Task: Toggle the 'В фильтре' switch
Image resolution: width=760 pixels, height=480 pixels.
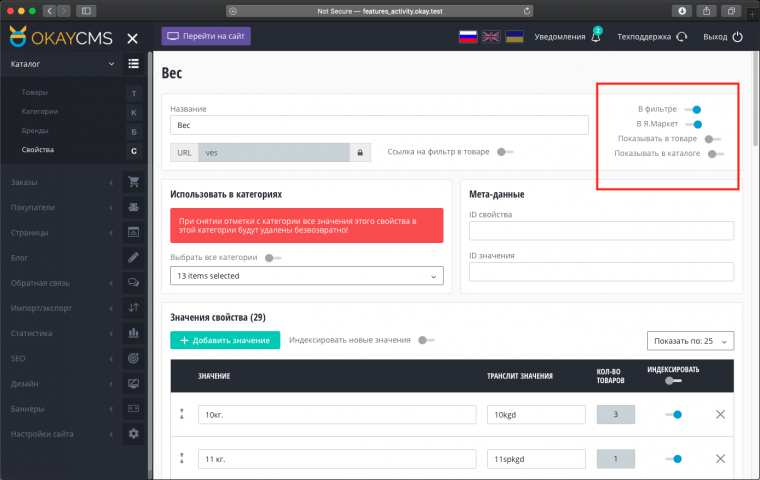Action: (694, 109)
